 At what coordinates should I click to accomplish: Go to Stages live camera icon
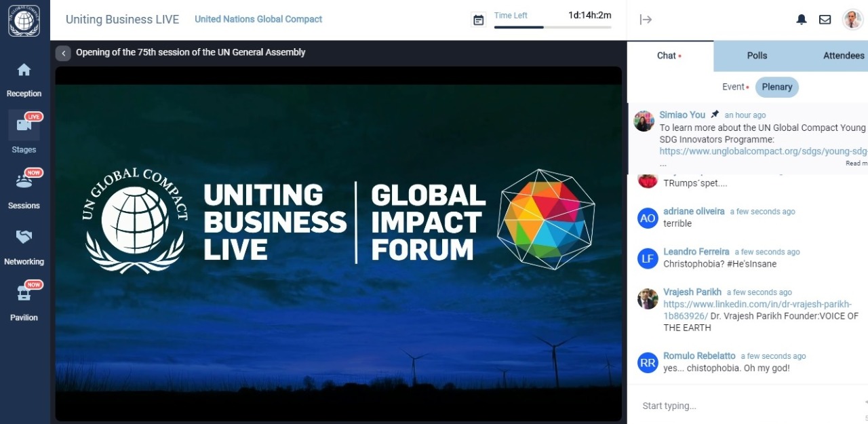click(24, 126)
